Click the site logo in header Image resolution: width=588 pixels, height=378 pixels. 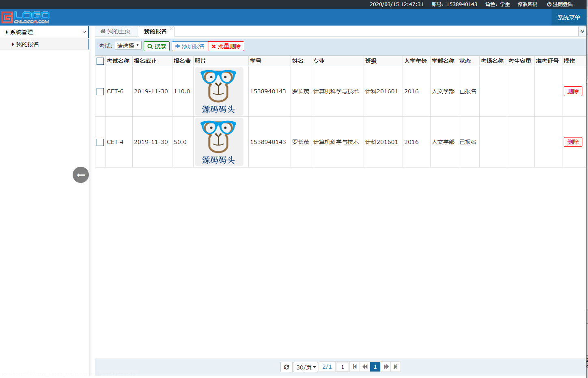click(x=25, y=17)
